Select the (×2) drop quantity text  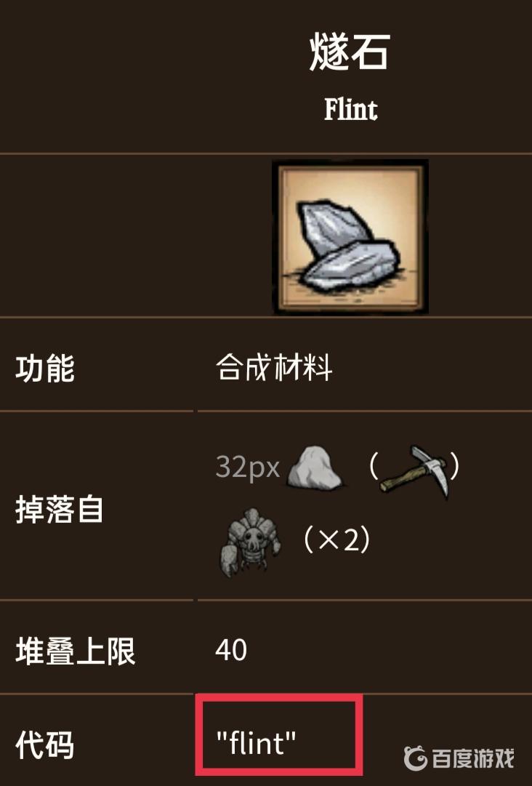(x=336, y=540)
